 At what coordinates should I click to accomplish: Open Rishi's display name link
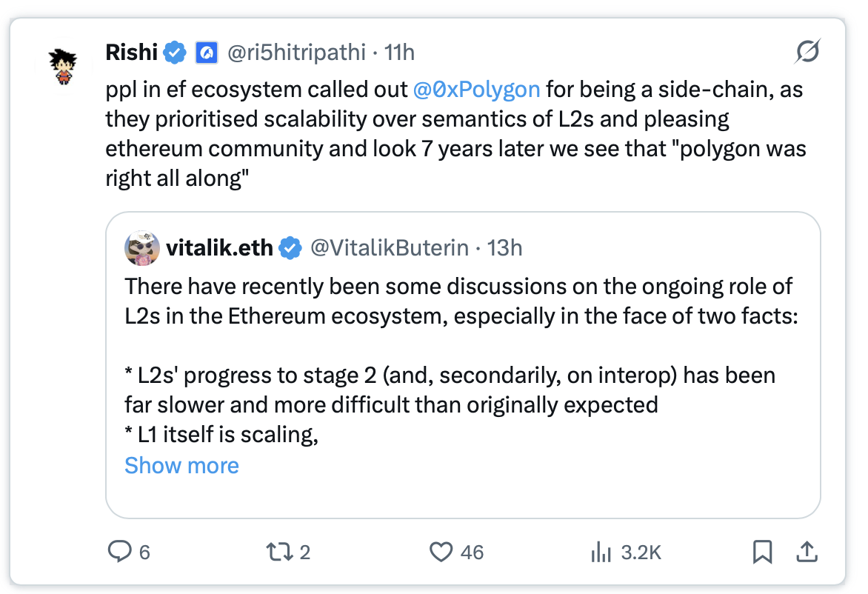tap(132, 52)
